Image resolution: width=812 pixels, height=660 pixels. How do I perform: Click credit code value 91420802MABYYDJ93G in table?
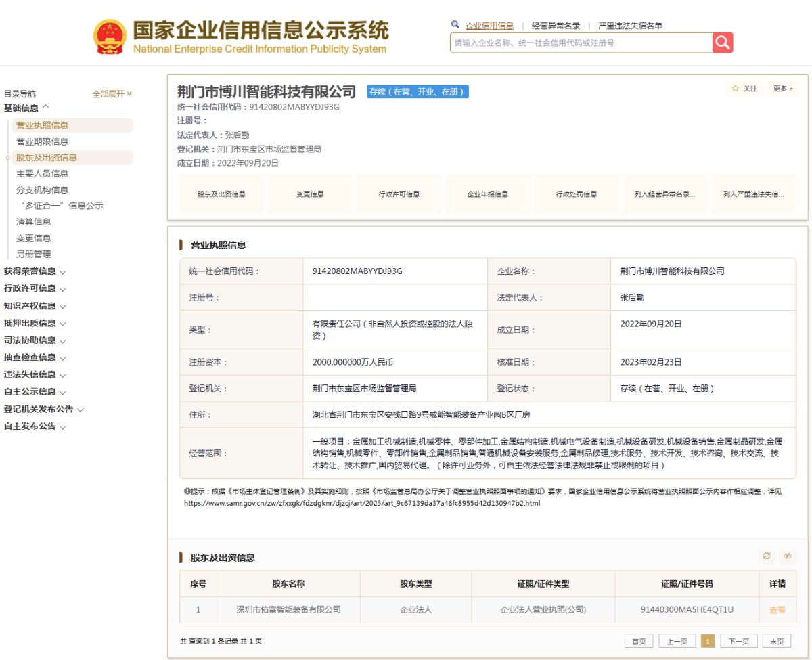click(x=357, y=271)
